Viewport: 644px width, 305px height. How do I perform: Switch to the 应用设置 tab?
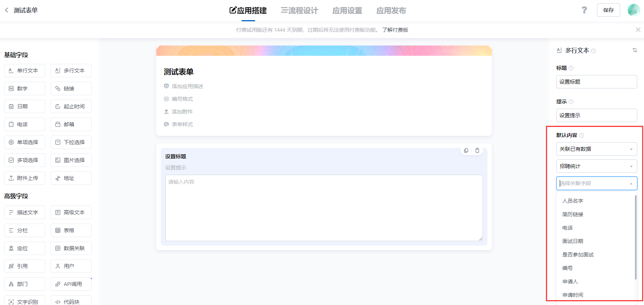347,10
